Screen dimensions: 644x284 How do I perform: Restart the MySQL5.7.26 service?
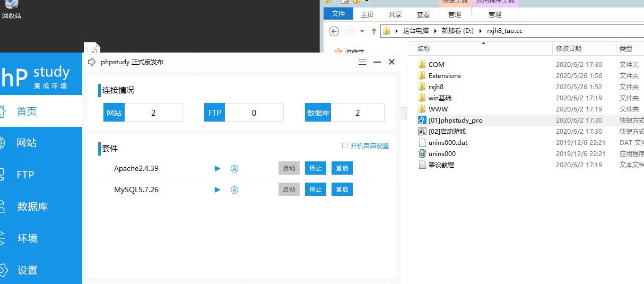click(342, 190)
